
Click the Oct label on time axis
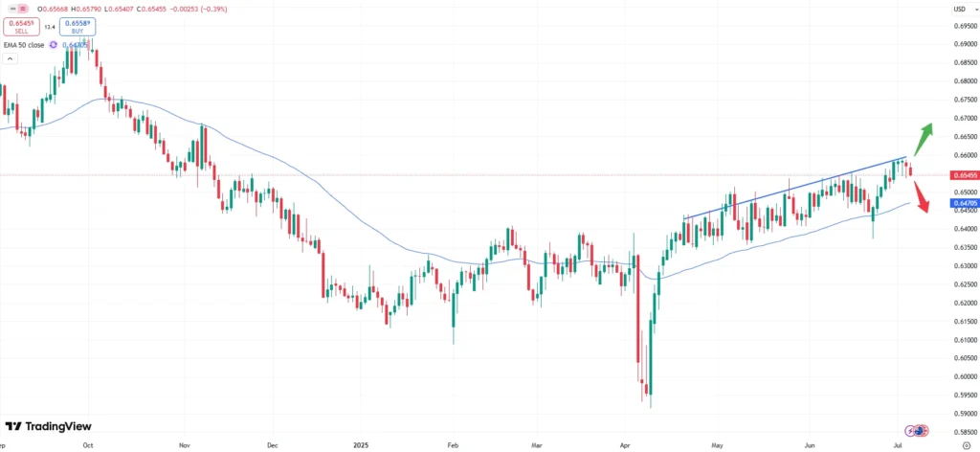(87, 445)
